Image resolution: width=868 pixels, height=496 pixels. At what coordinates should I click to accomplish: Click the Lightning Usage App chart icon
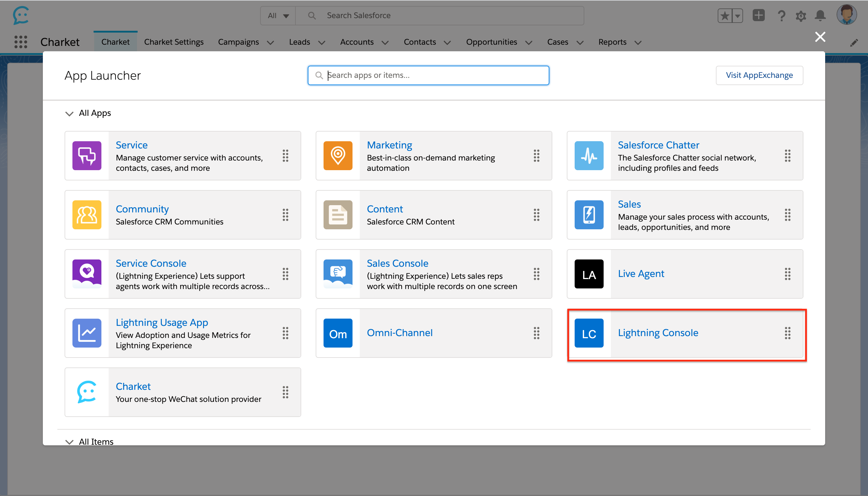[87, 333]
